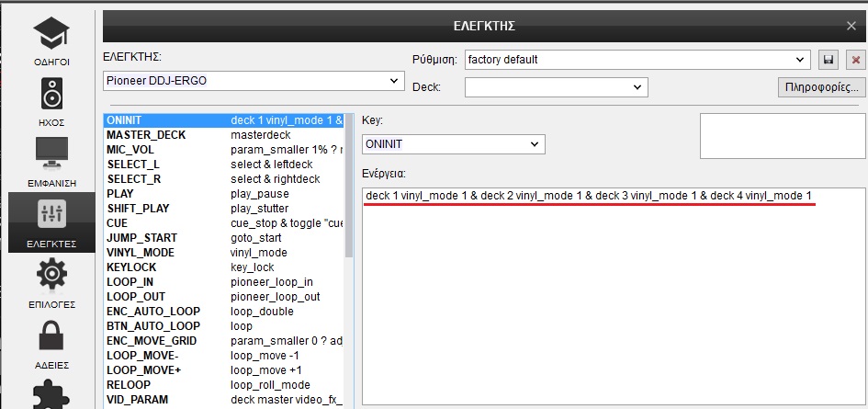The image size is (868, 409).
Task: Open the ΗΧΟΣ audio settings
Action: pyautogui.click(x=51, y=102)
